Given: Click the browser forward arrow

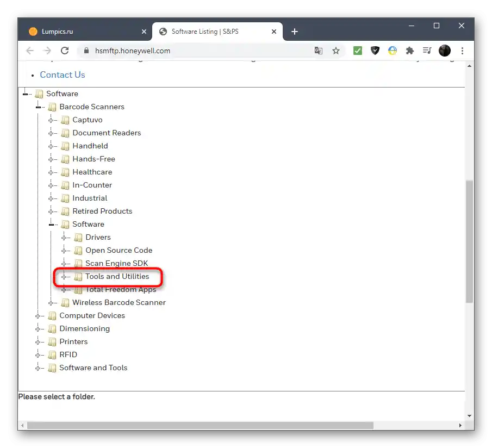Looking at the screenshot, I should 47,51.
